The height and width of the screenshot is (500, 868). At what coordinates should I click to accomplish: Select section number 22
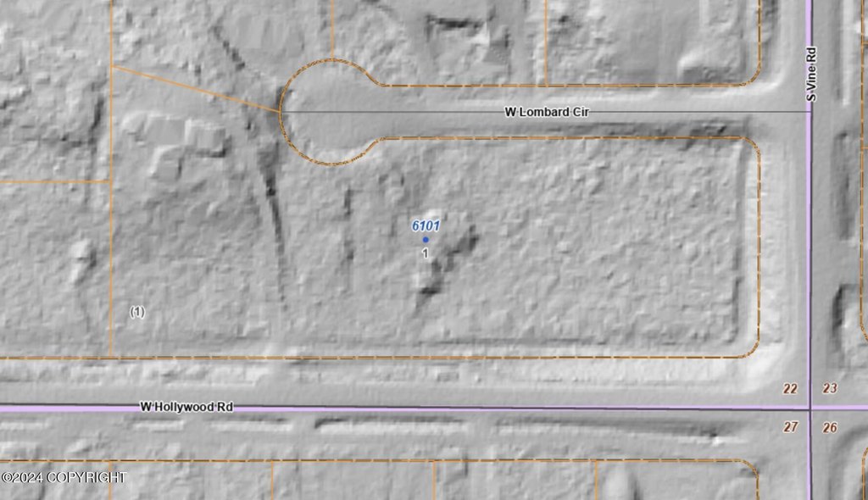click(x=790, y=389)
